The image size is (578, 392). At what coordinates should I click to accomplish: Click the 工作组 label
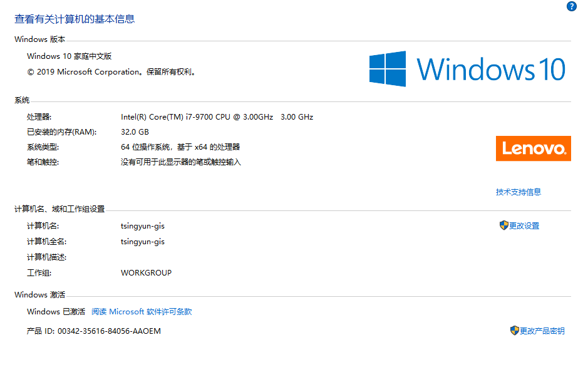pos(39,273)
